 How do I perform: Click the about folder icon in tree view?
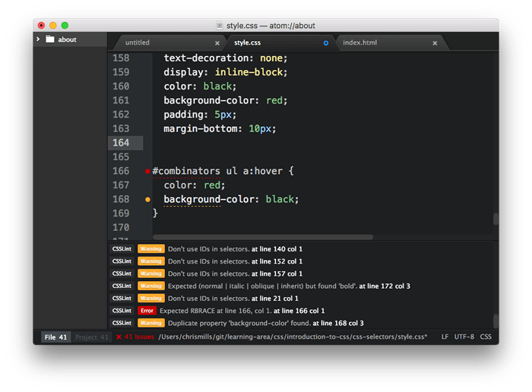[49, 40]
